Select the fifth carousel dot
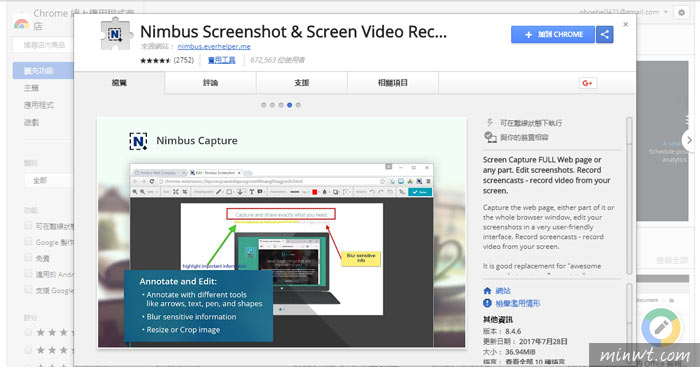Screen dimensions: 700x367 298,105
